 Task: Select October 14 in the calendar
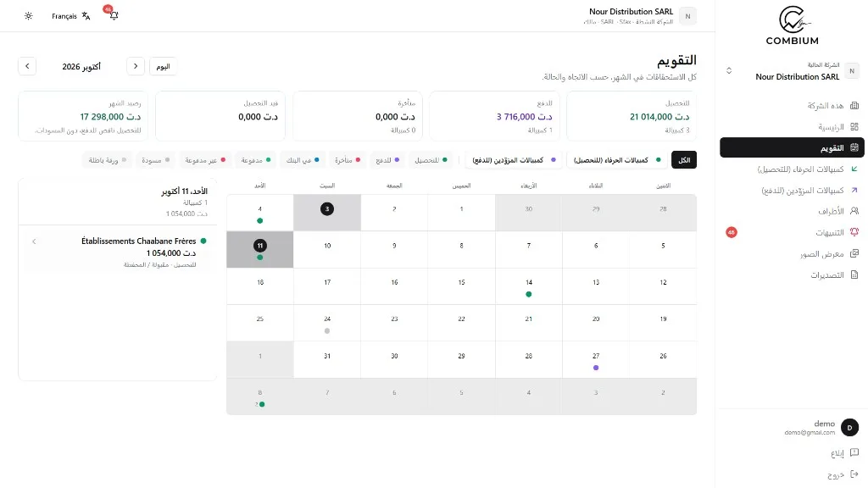528,286
